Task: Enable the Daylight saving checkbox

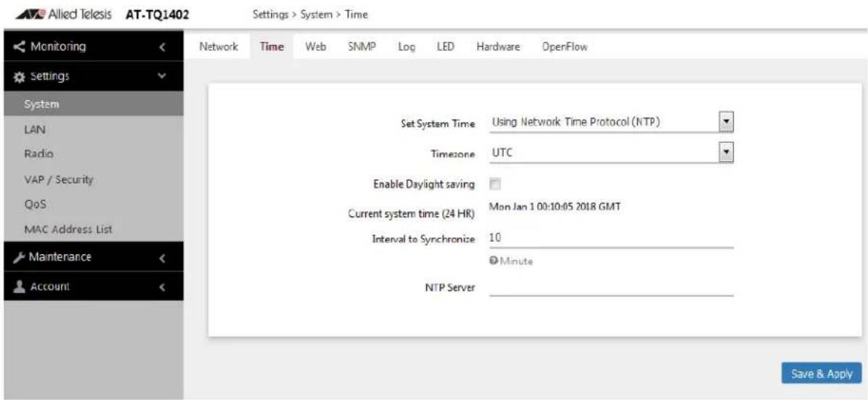Action: click(x=494, y=184)
